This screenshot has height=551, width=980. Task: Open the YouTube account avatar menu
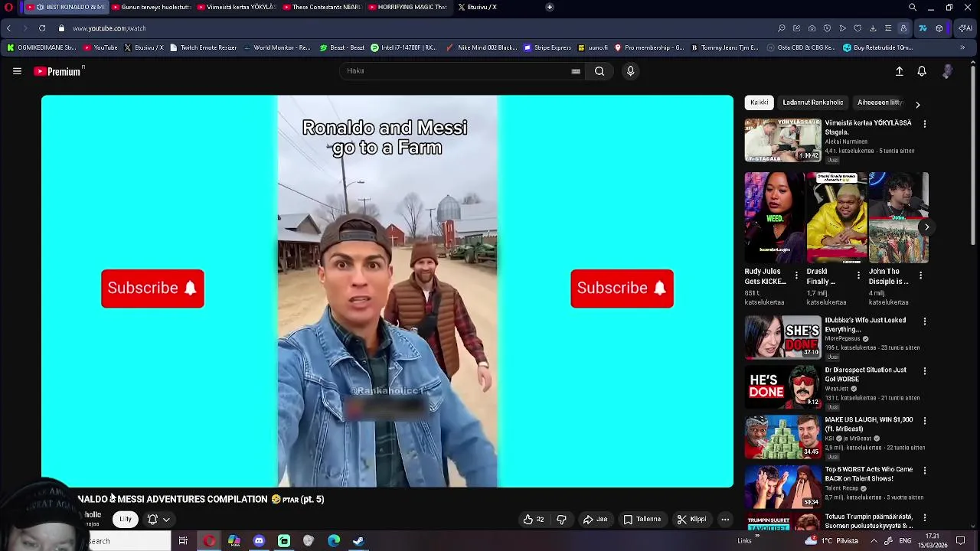947,71
